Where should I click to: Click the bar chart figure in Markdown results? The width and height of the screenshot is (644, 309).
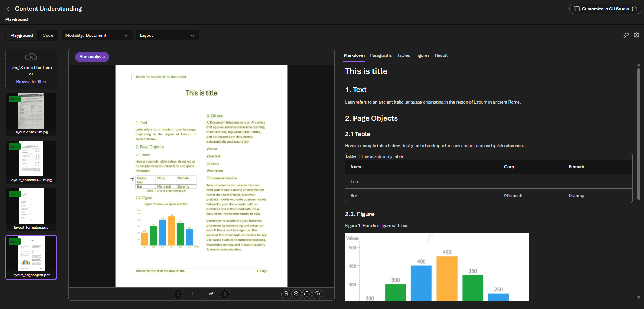[x=437, y=267]
